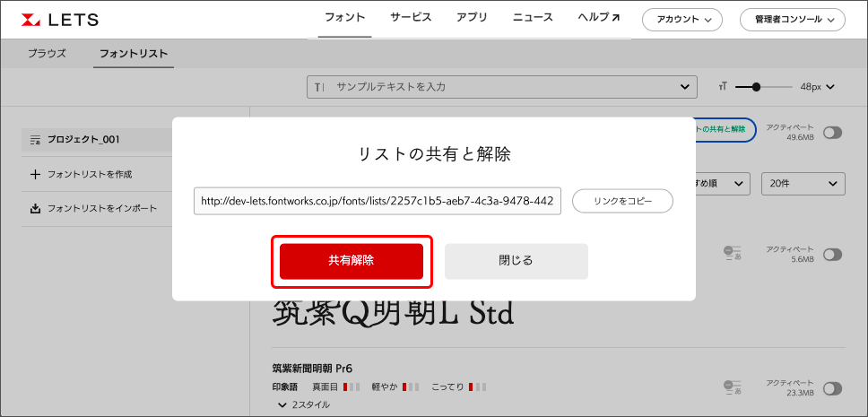868x417 pixels.
Task: Click the text cursor icon in sample text box
Action: pyautogui.click(x=319, y=87)
